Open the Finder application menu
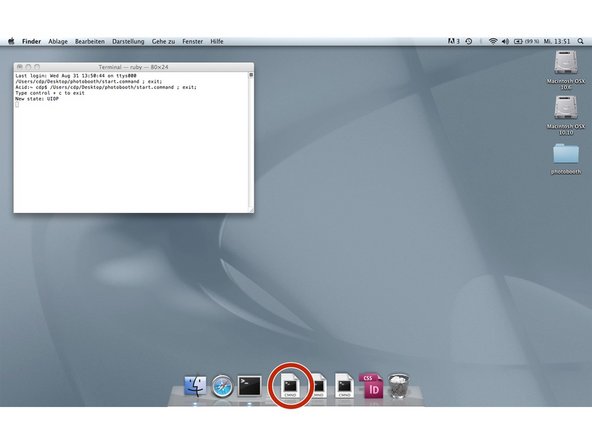 tap(31, 42)
